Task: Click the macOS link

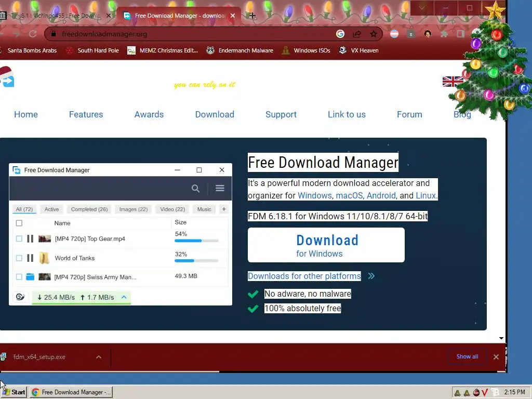Action: click(x=350, y=195)
